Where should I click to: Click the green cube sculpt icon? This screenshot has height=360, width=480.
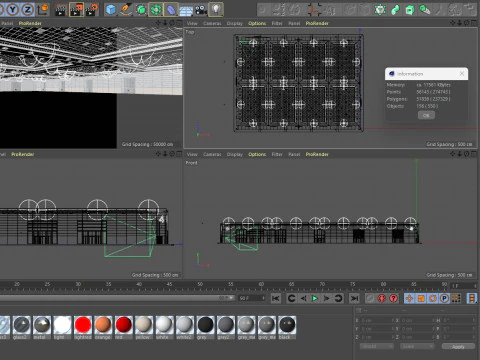tap(410, 10)
